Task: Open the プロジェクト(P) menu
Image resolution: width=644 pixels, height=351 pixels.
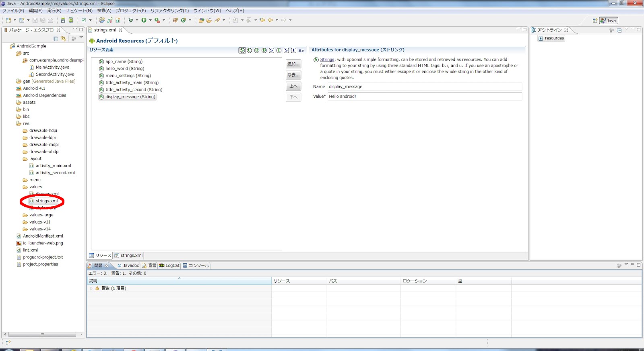Action: tap(131, 11)
